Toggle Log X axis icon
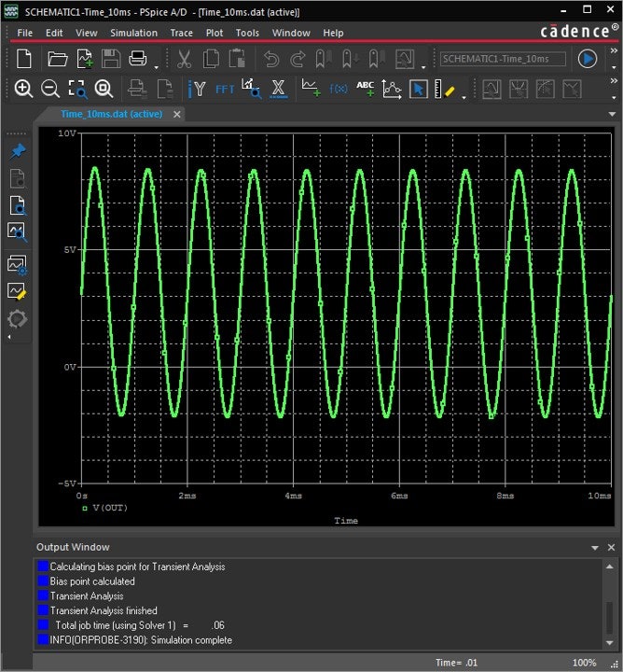Image resolution: width=623 pixels, height=672 pixels. tap(279, 90)
